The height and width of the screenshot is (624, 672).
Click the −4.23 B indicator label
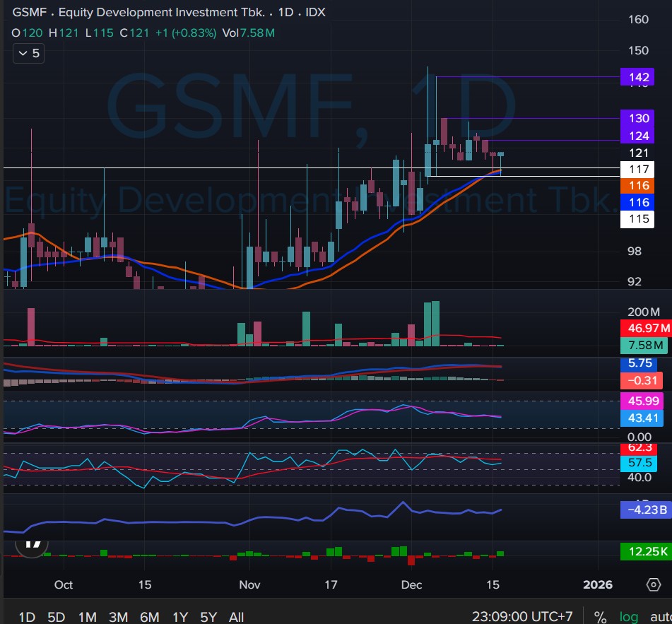coord(647,510)
